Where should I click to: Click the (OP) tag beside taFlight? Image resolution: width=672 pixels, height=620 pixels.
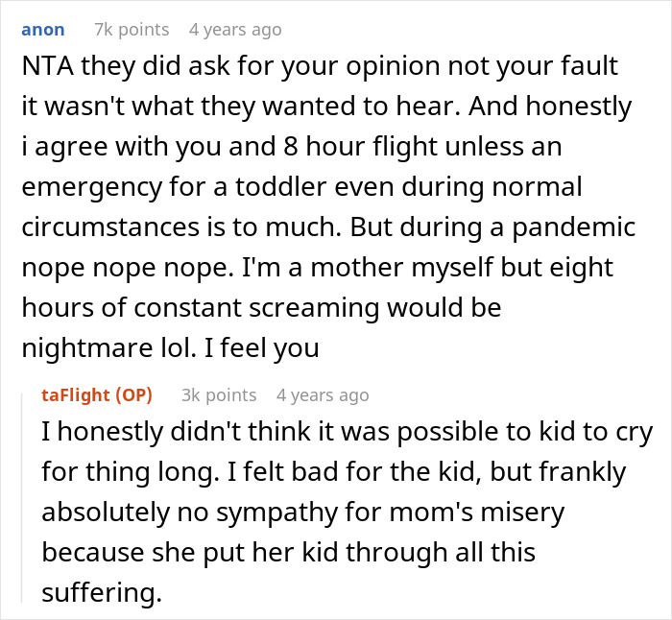[132, 394]
